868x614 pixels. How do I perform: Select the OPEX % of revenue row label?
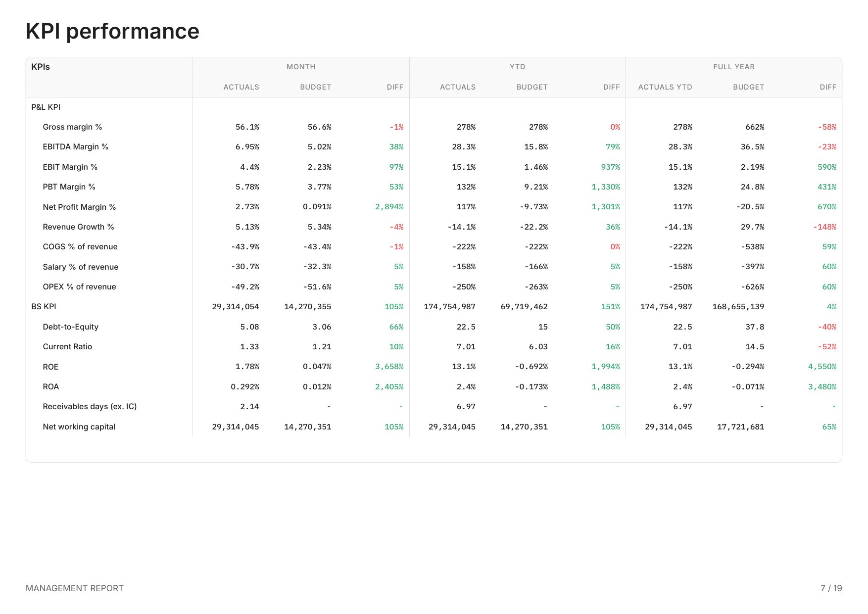79,287
